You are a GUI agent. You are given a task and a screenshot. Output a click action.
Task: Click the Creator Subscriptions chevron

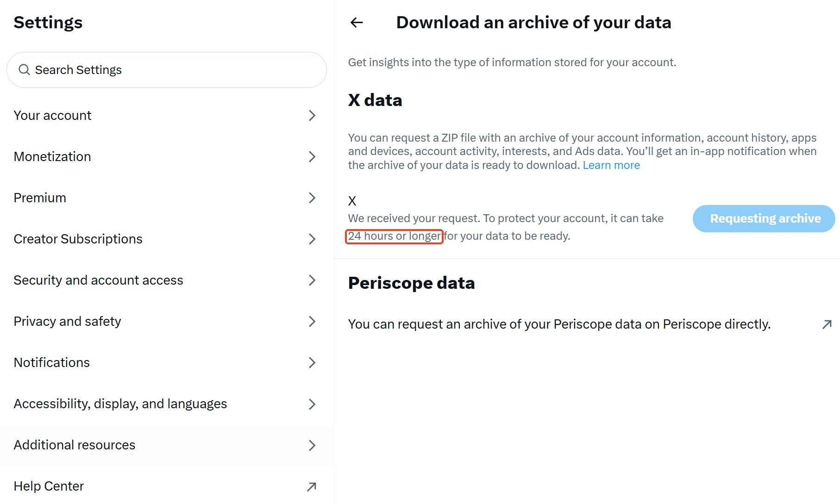click(x=312, y=239)
